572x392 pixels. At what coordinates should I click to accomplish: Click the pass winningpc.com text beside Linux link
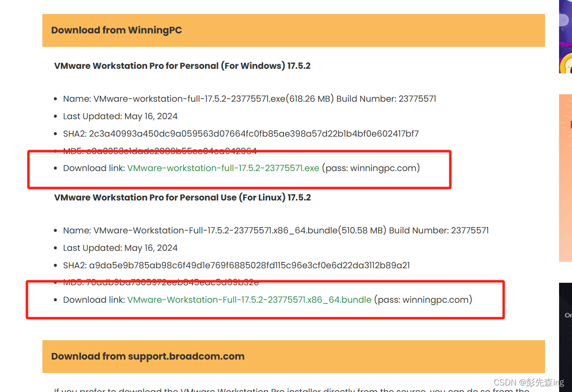423,300
